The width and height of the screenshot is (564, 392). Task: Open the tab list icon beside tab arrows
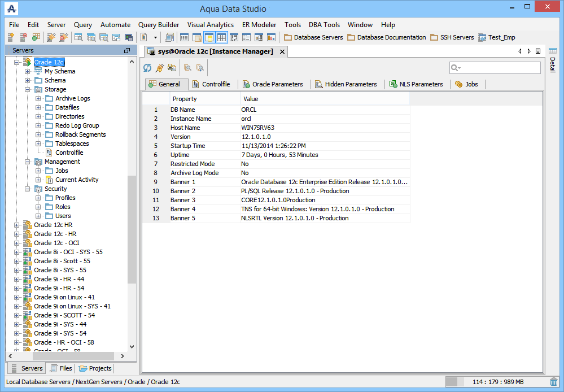(538, 51)
